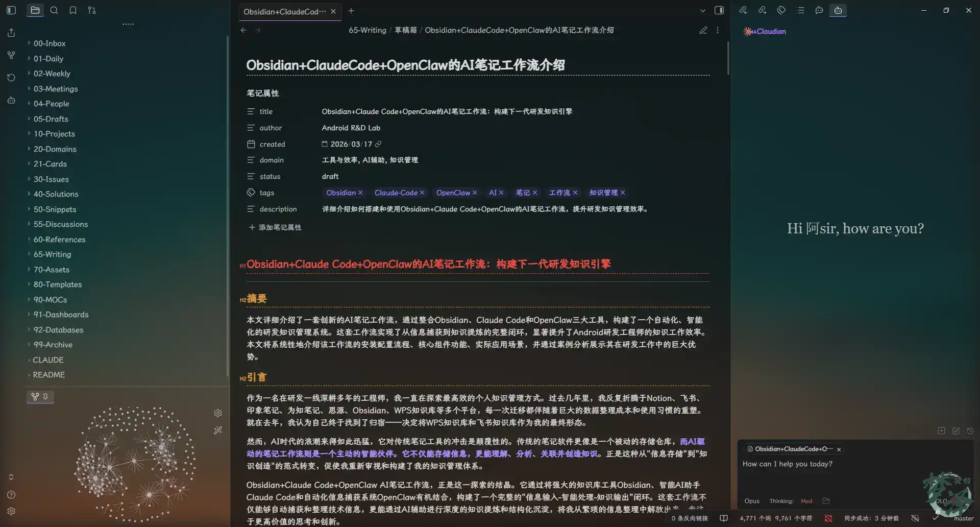
Task: Click the publish/share upload ribbon icon
Action: [11, 33]
